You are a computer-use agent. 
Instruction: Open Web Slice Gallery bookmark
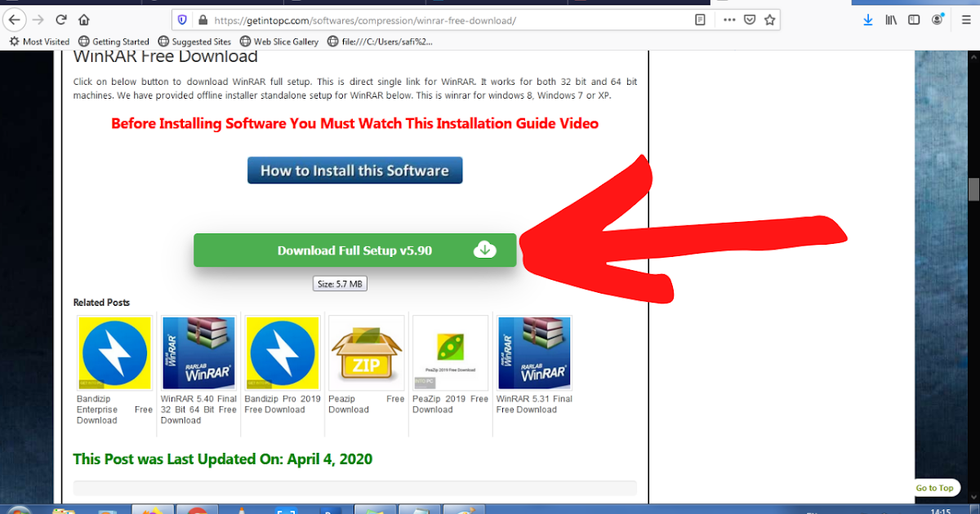tap(279, 42)
